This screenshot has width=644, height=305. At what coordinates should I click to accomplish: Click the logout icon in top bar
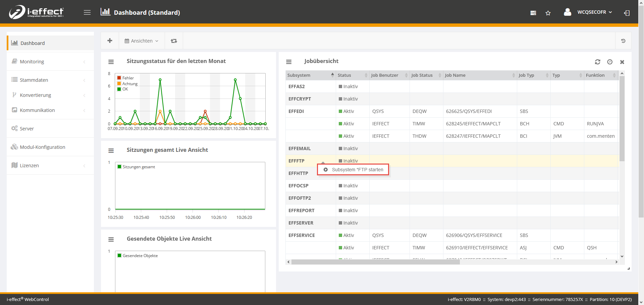pos(627,13)
